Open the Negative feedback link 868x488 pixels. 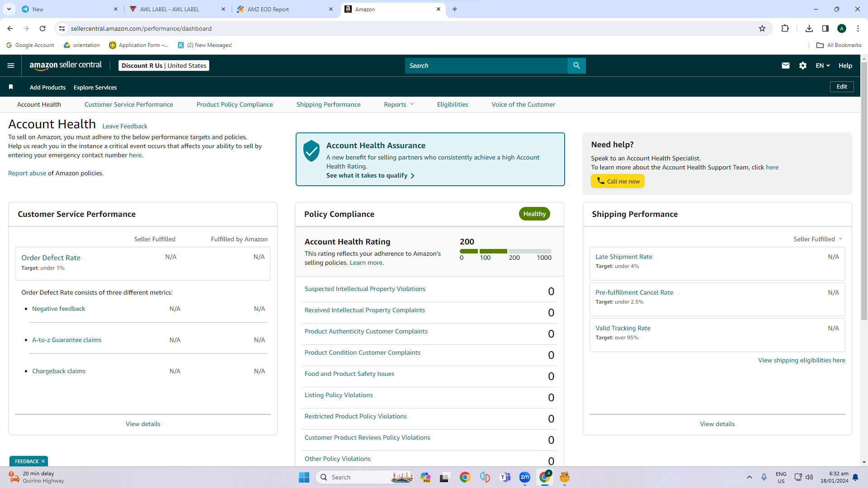click(x=59, y=309)
